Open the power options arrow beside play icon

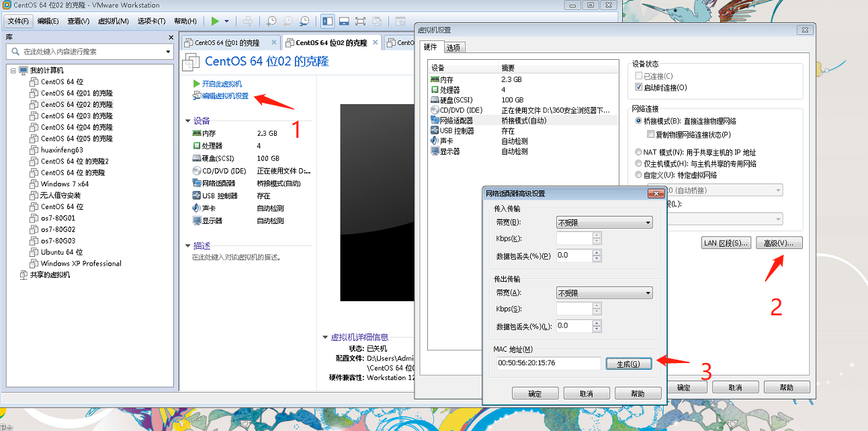point(227,21)
